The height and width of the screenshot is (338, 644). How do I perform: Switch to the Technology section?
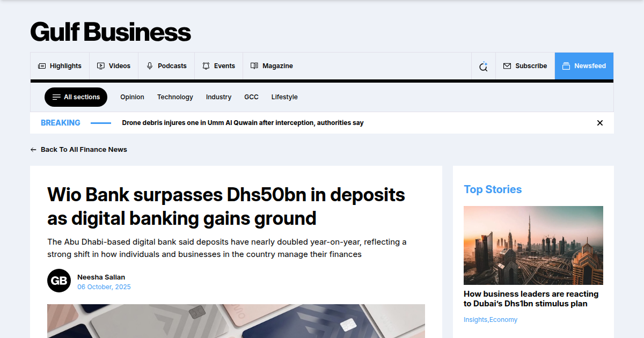175,97
